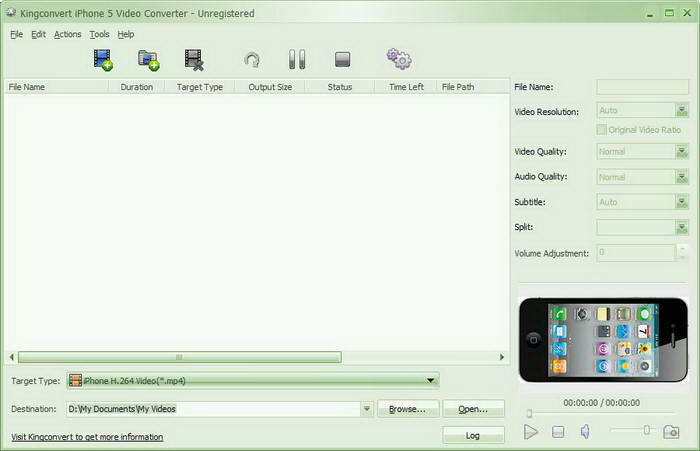This screenshot has width=700, height=451.
Task: Click the File Path column header
Action: click(473, 87)
